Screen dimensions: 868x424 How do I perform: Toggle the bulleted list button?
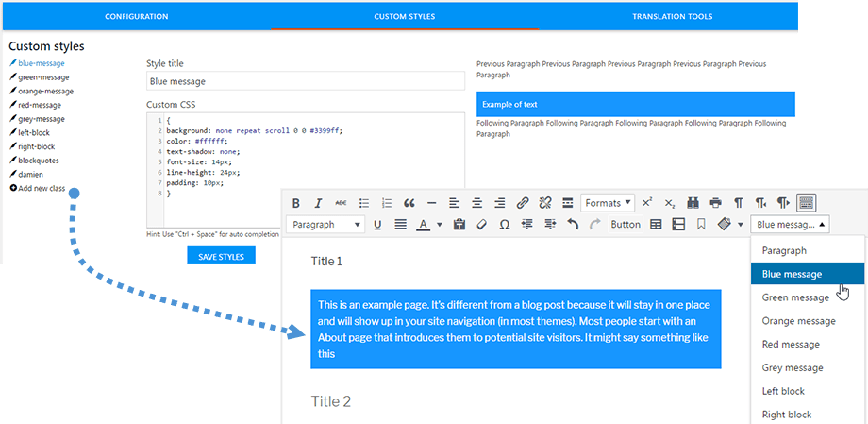coord(363,203)
